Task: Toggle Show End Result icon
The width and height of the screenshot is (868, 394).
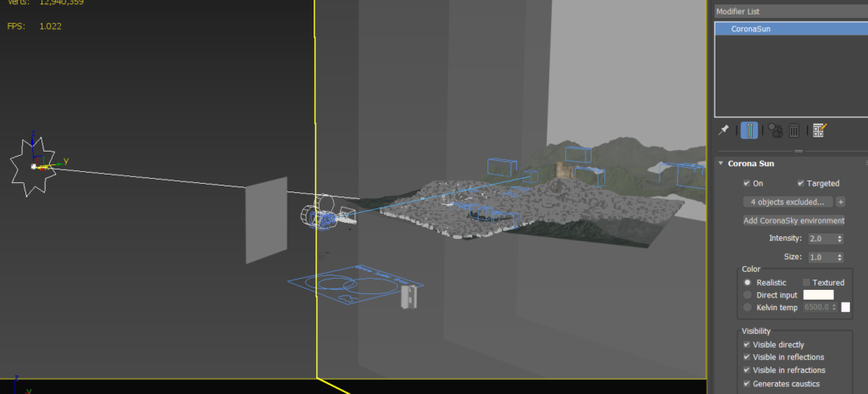Action: tap(749, 130)
